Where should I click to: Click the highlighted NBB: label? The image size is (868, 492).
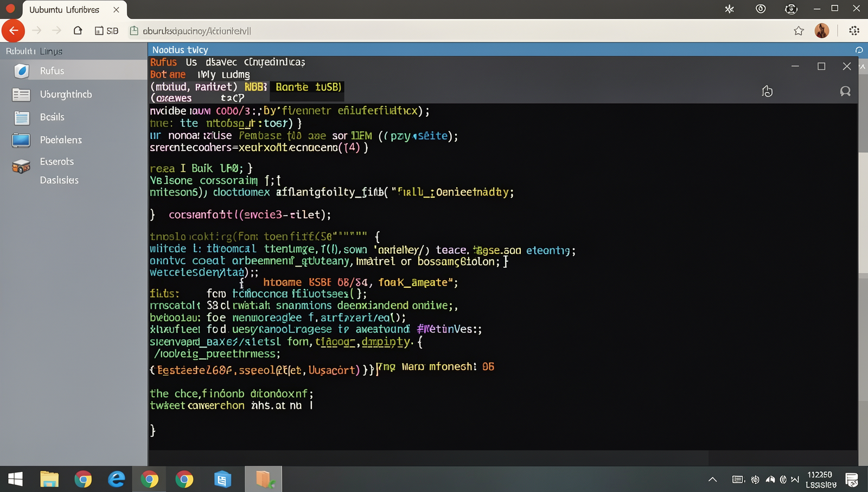(256, 87)
